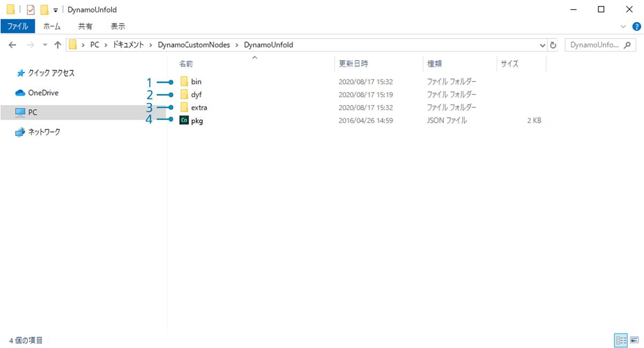This screenshot has width=644, height=348.
Task: Open the Quick Access Toolbar customize dropdown
Action: point(55,10)
